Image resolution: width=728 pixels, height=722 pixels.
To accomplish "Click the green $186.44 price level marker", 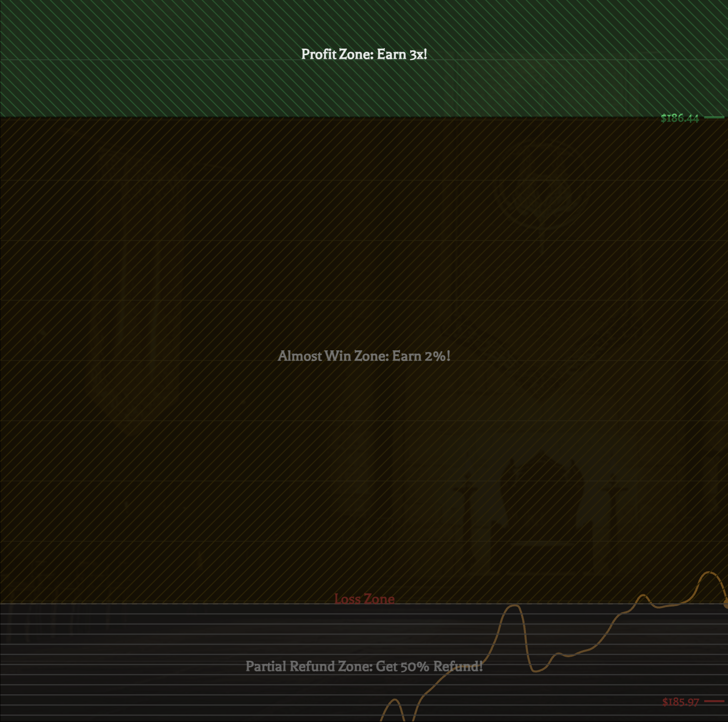I will (680, 118).
